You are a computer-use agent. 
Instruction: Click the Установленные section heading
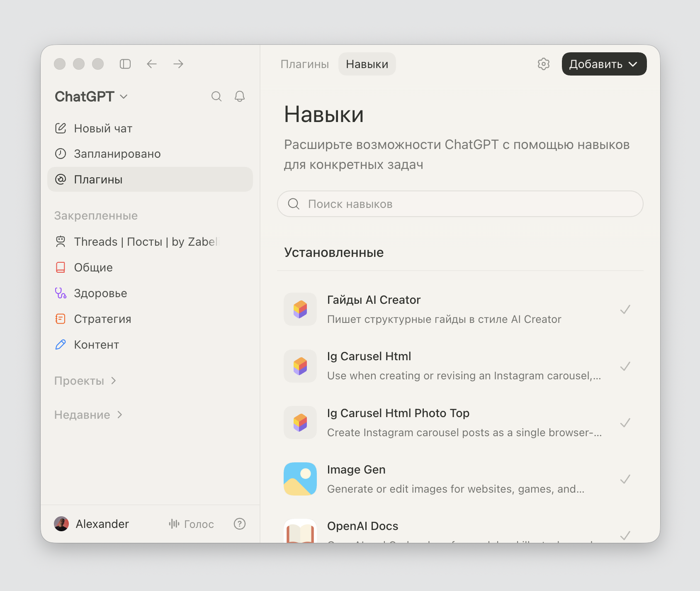334,252
